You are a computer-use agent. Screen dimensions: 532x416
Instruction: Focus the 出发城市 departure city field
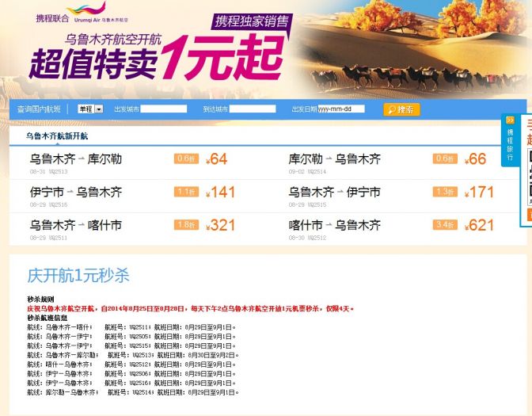point(164,109)
